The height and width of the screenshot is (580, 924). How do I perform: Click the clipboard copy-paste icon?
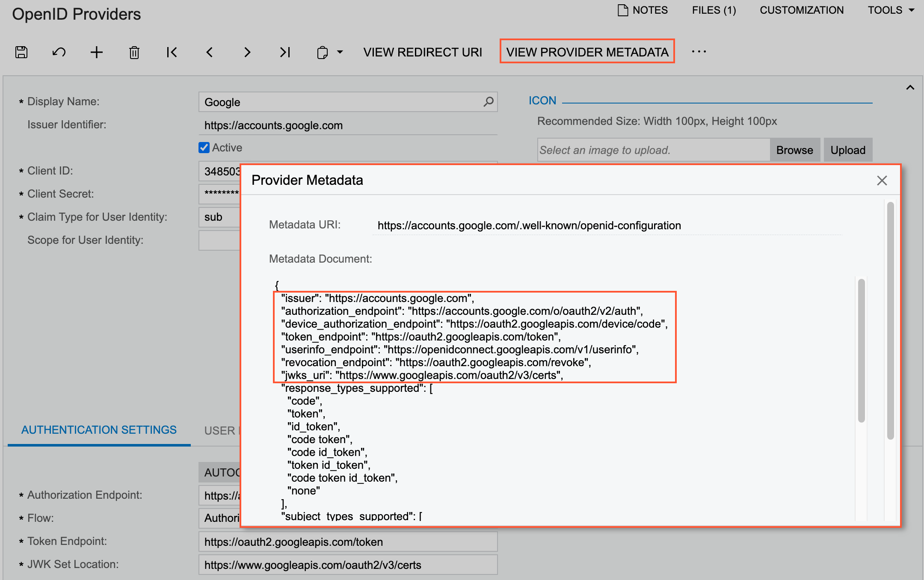click(323, 52)
